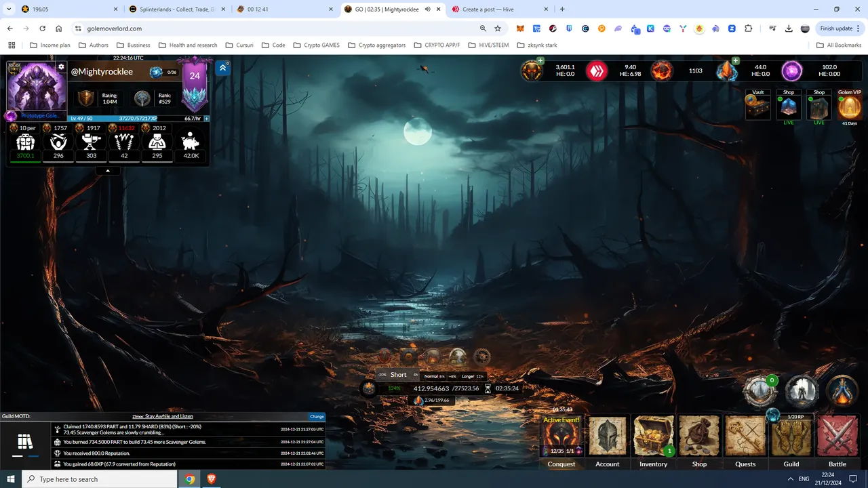Screen dimensions: 868x488
Task: Click the round warrior figure icon
Action: [801, 391]
